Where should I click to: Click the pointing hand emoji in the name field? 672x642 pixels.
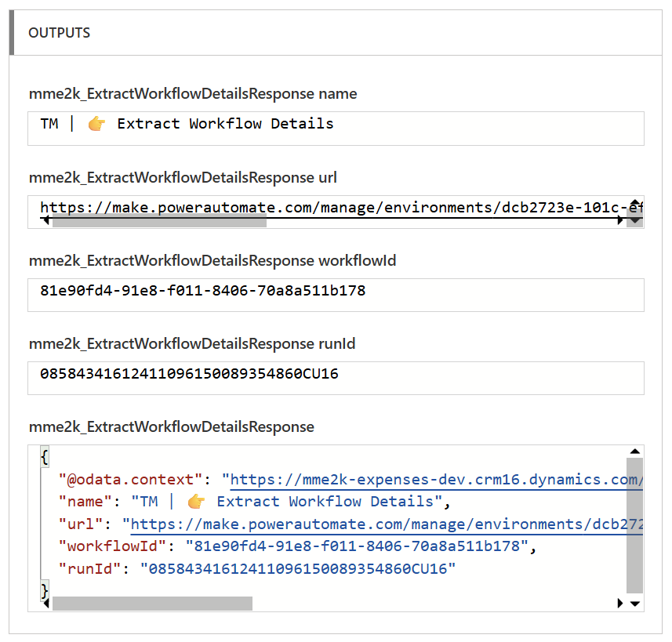(96, 124)
